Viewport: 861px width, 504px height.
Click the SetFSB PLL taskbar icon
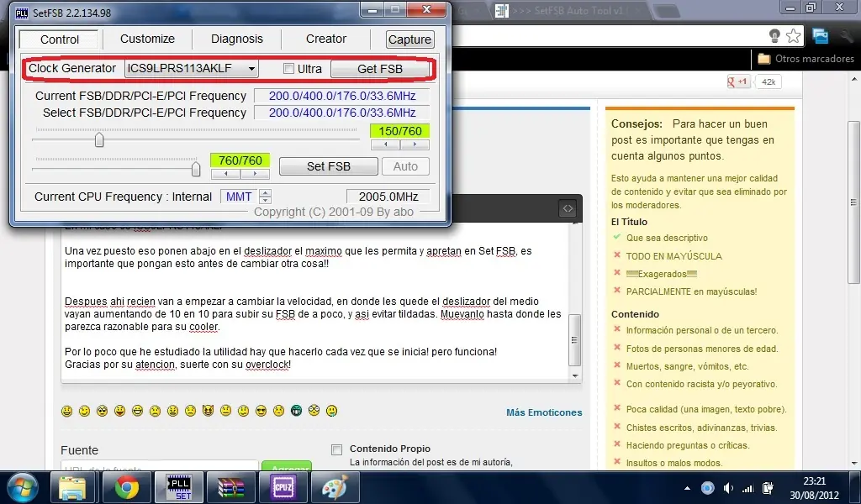click(179, 487)
